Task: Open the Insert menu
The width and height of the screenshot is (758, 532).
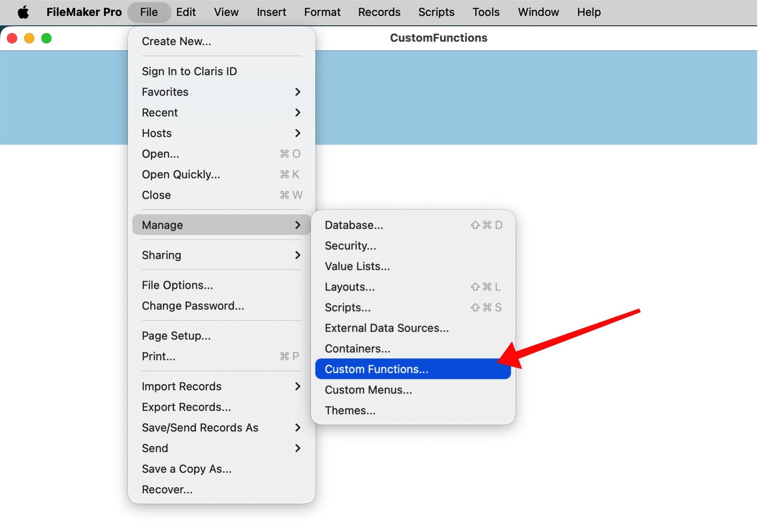Action: click(271, 12)
